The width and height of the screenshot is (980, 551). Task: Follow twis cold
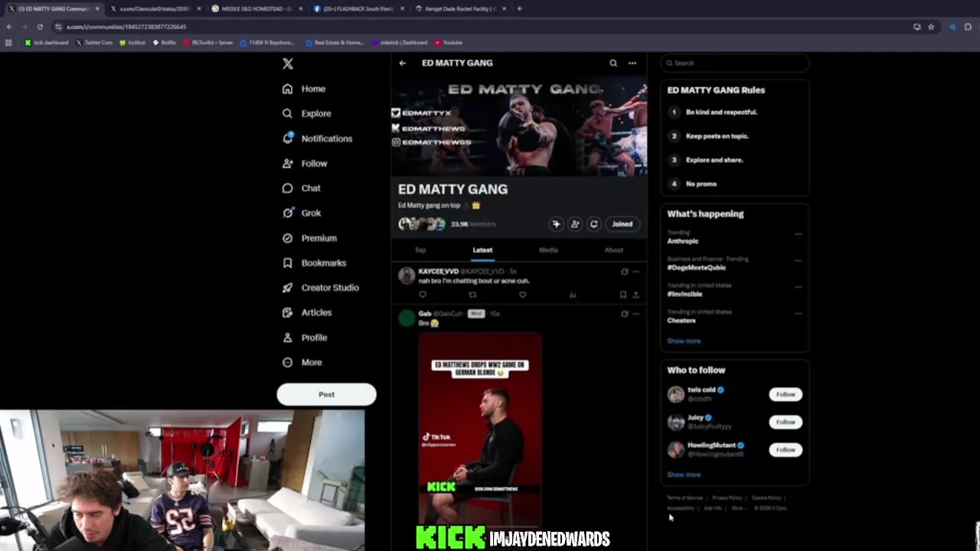pos(786,394)
